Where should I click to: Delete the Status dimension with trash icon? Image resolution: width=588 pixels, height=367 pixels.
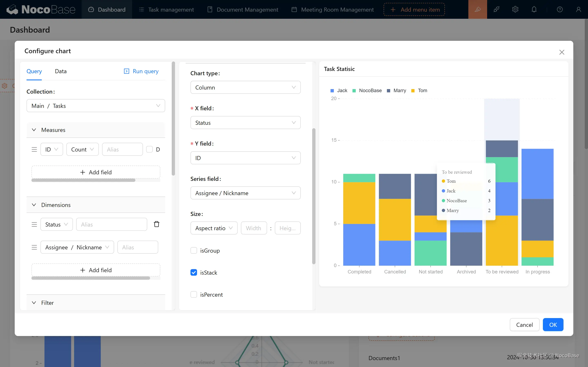tap(156, 224)
